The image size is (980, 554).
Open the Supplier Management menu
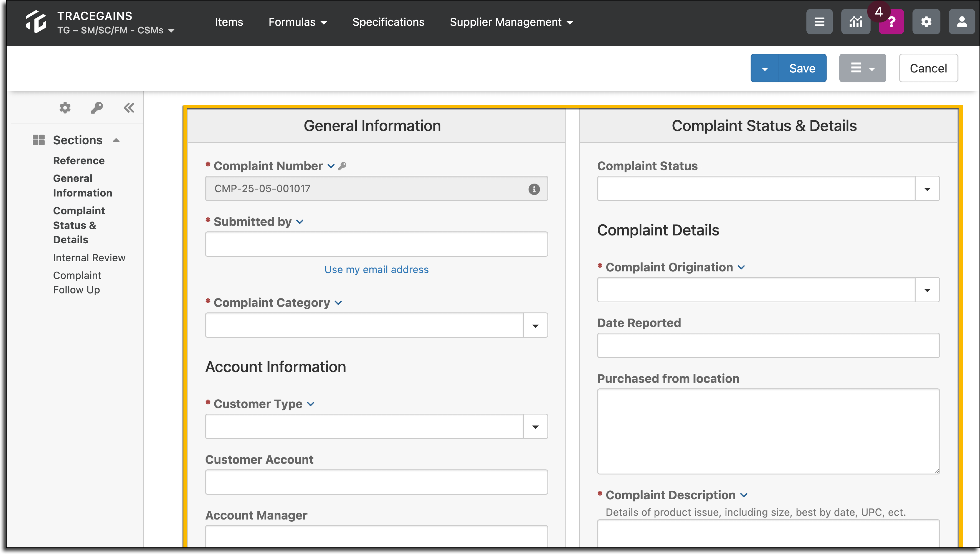coord(511,22)
